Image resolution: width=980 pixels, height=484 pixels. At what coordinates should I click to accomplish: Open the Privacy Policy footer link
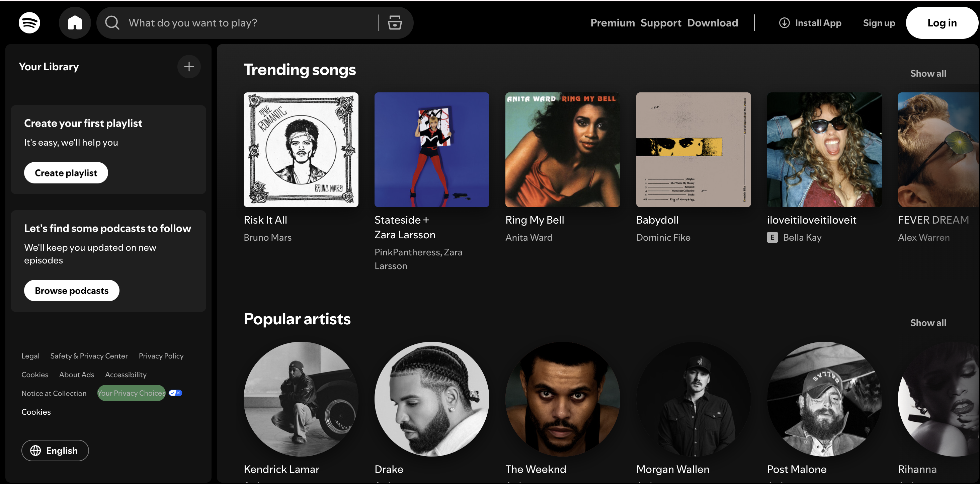pyautogui.click(x=161, y=355)
